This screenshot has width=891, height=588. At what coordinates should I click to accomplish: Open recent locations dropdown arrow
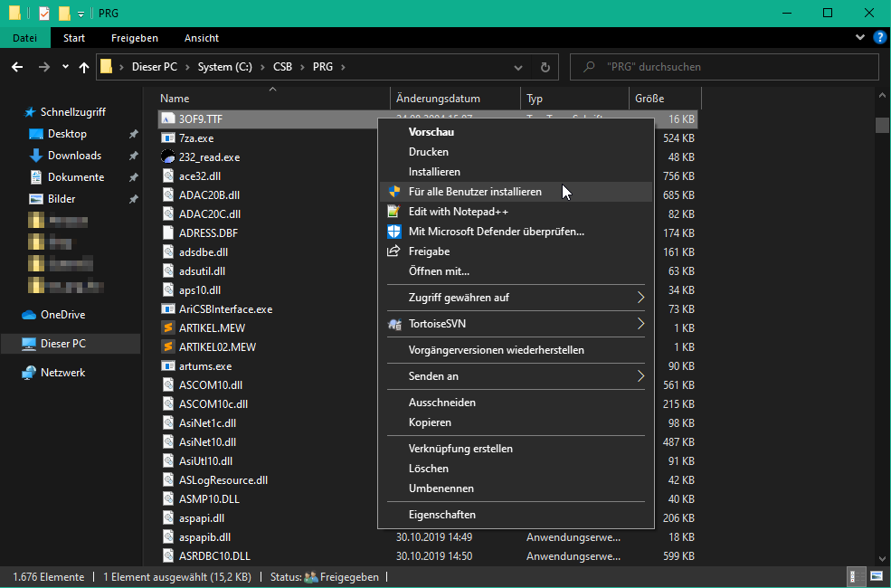point(65,67)
